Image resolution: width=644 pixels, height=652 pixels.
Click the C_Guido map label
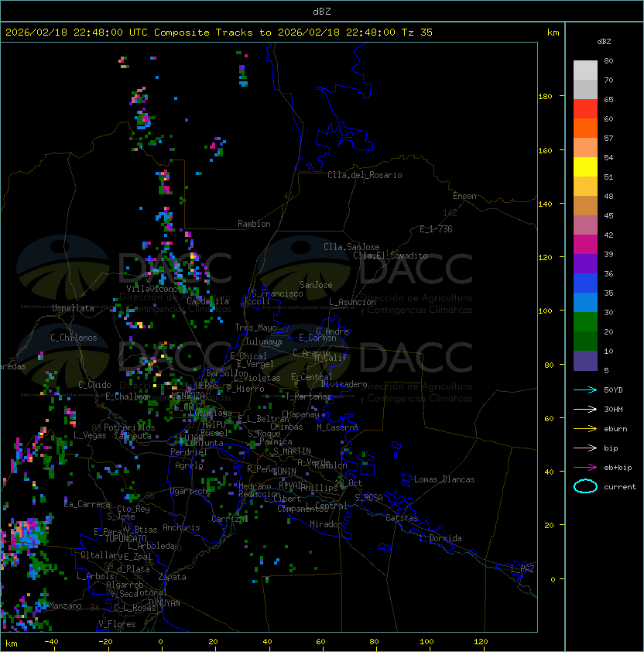click(94, 385)
